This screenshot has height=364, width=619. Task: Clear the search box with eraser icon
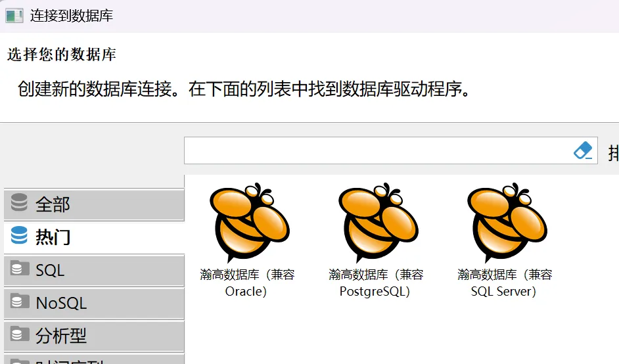(583, 151)
